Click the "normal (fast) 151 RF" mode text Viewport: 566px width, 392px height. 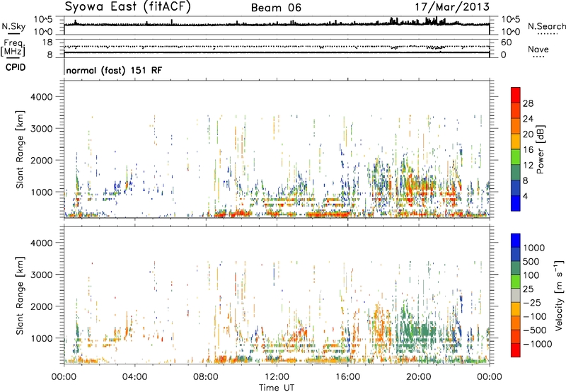click(114, 70)
